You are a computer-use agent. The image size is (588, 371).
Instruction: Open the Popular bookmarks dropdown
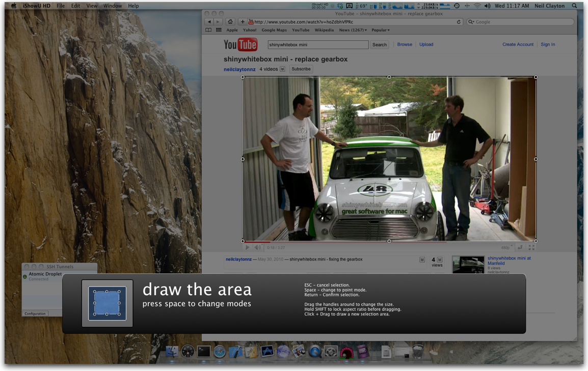coord(380,30)
